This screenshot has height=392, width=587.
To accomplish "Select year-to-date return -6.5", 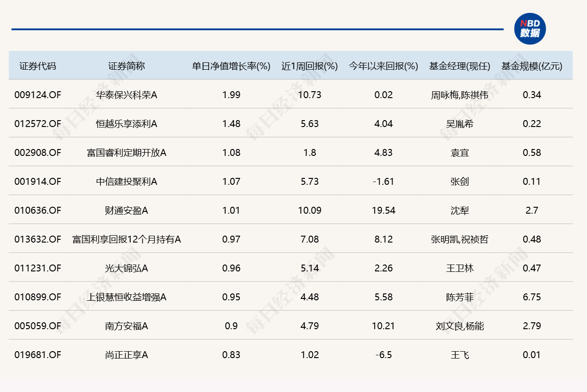I will pyautogui.click(x=383, y=355).
